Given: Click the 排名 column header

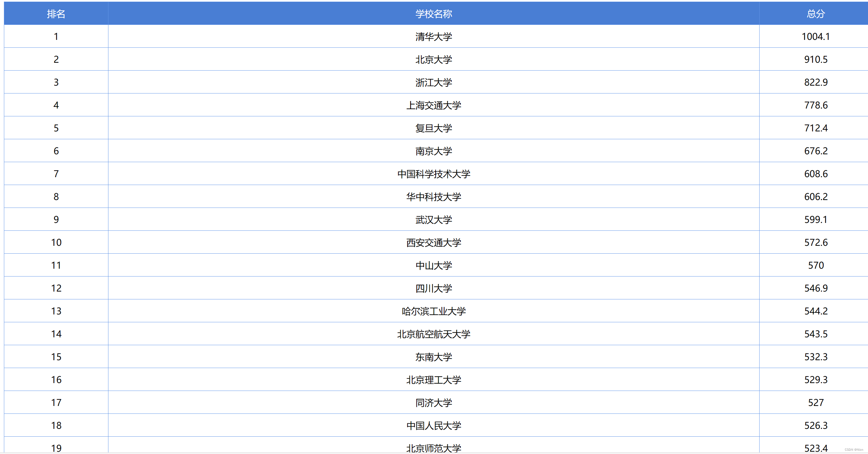Looking at the screenshot, I should pyautogui.click(x=56, y=14).
